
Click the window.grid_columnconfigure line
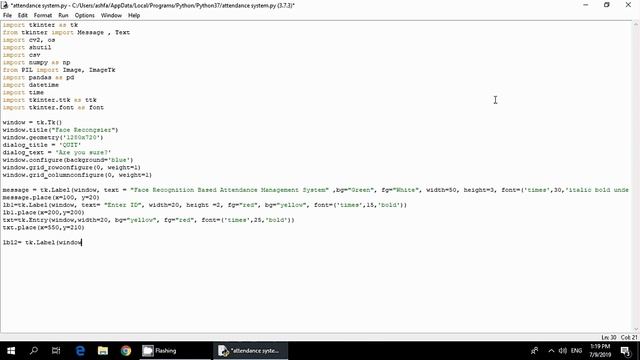pyautogui.click(x=78, y=175)
